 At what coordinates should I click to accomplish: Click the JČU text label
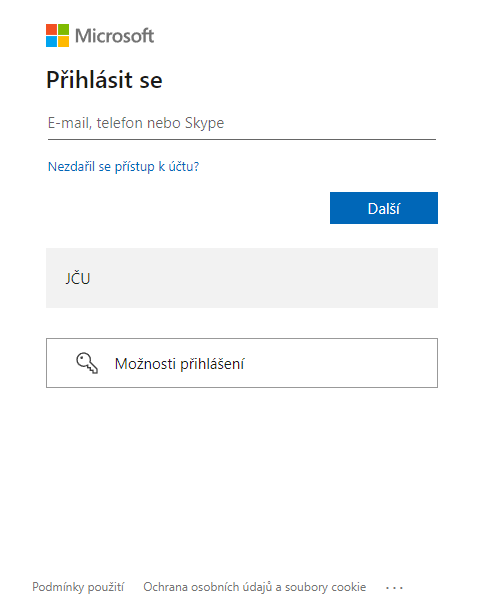(78, 278)
